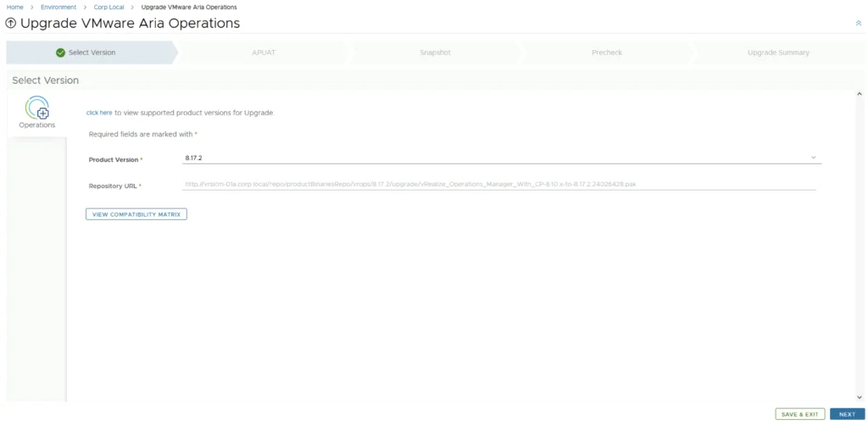
Task: Open the View Compatibility Matrix button
Action: coord(136,214)
